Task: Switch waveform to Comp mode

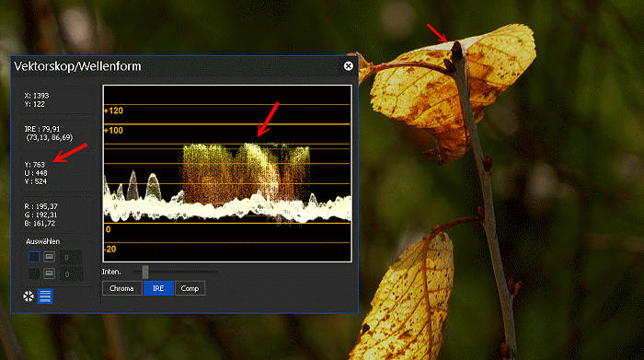Action: pos(190,288)
